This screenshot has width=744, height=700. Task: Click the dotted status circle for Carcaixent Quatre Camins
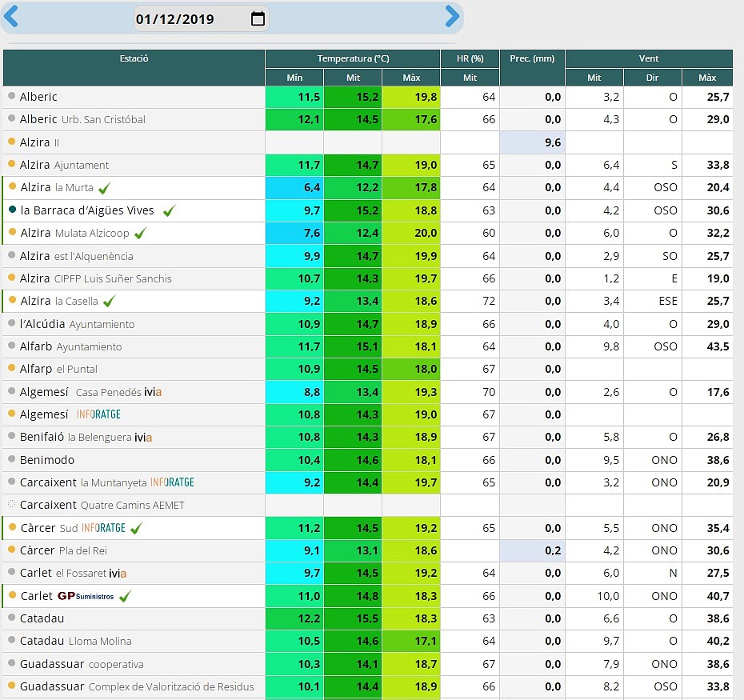(x=12, y=504)
